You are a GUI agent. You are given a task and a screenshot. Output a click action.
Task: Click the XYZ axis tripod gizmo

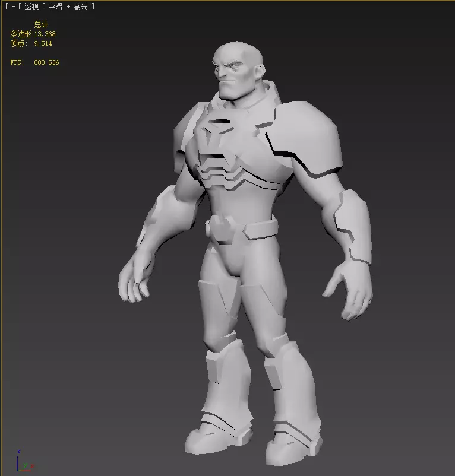click(x=24, y=461)
